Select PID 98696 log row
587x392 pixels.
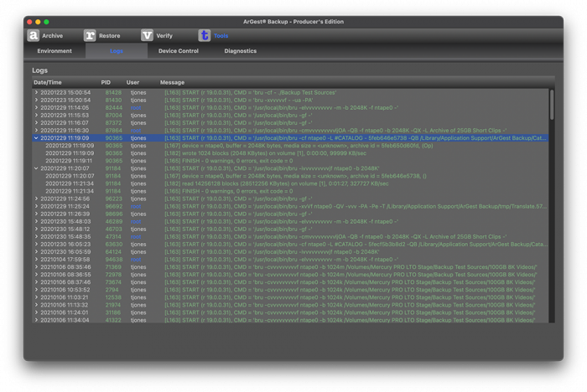[x=290, y=214]
